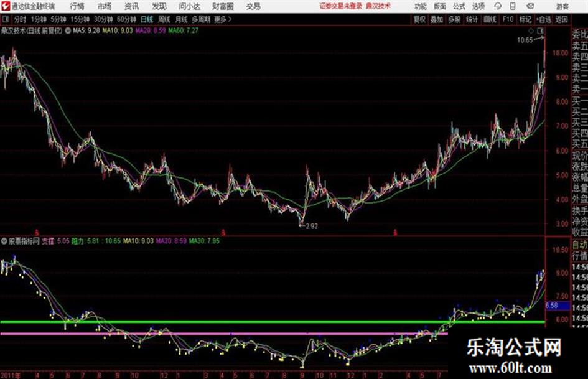Click the 2011年 date axis label
Viewport: 588px width, 379px height.
(x=11, y=375)
